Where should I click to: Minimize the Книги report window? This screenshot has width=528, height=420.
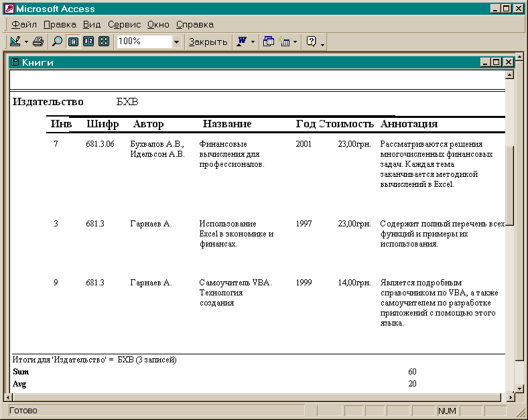click(x=485, y=62)
